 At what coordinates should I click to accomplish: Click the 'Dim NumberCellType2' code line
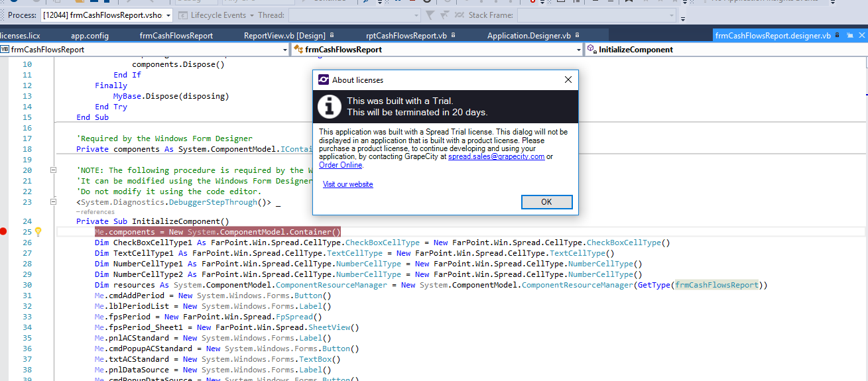tap(369, 274)
